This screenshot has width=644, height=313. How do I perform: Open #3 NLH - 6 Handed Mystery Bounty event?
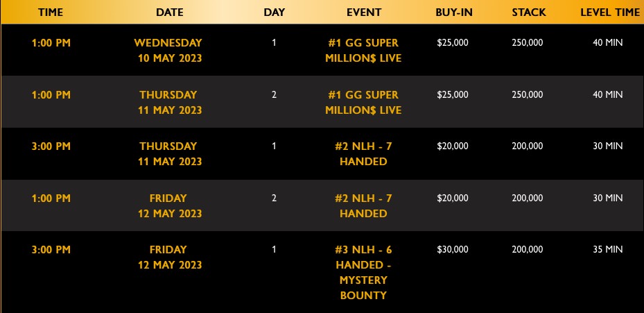click(x=363, y=272)
